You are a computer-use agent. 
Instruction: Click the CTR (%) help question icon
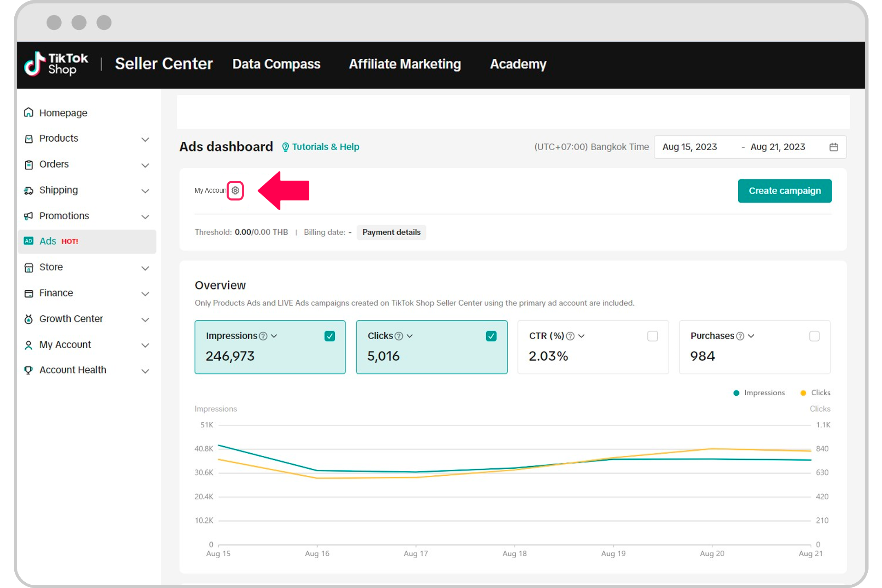(570, 336)
